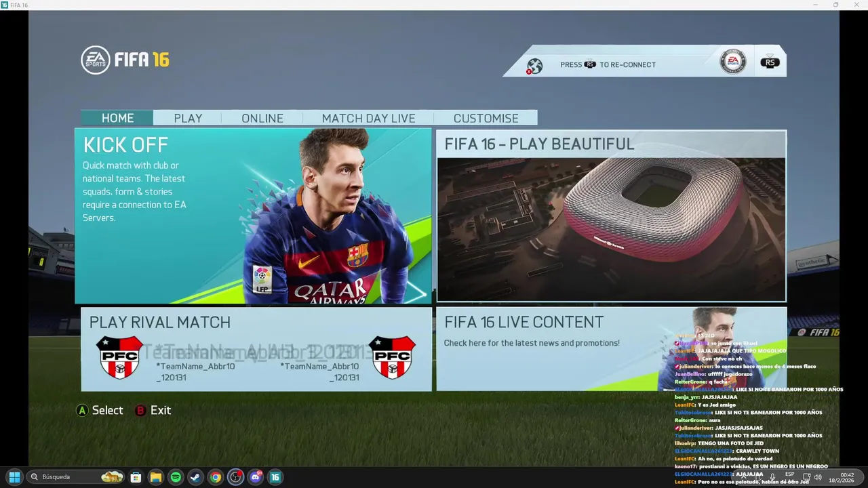Open OBS Studio from the taskbar

tap(235, 477)
